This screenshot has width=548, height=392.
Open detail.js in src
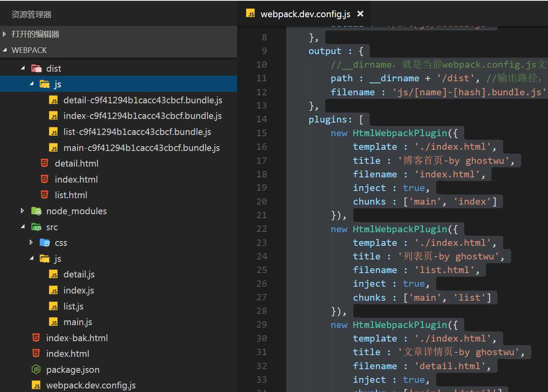pyautogui.click(x=79, y=274)
